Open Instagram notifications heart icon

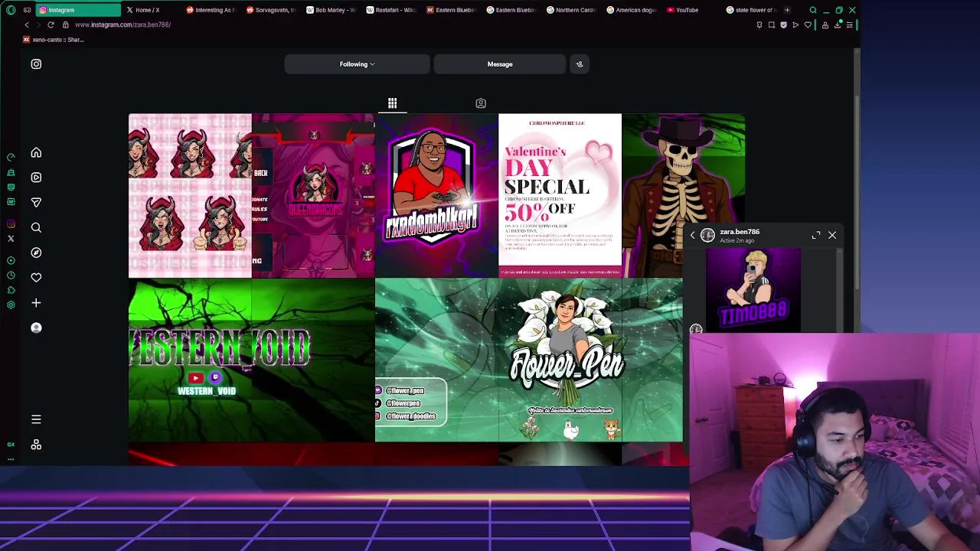36,277
